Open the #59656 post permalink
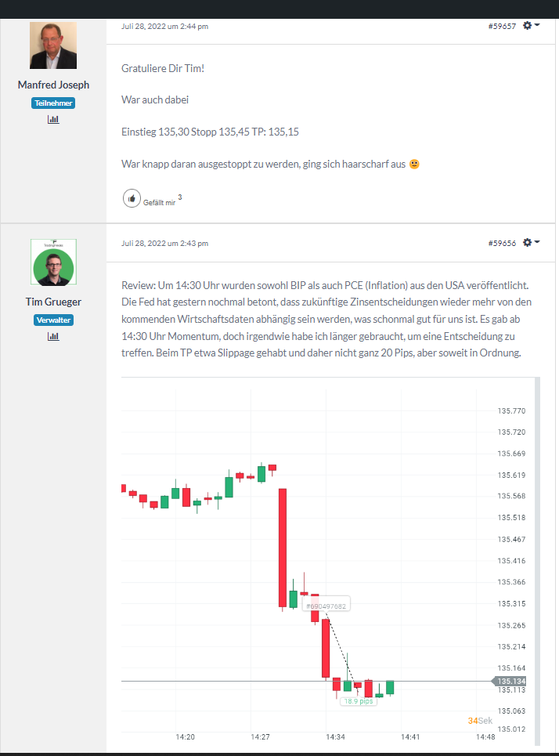 (x=501, y=244)
